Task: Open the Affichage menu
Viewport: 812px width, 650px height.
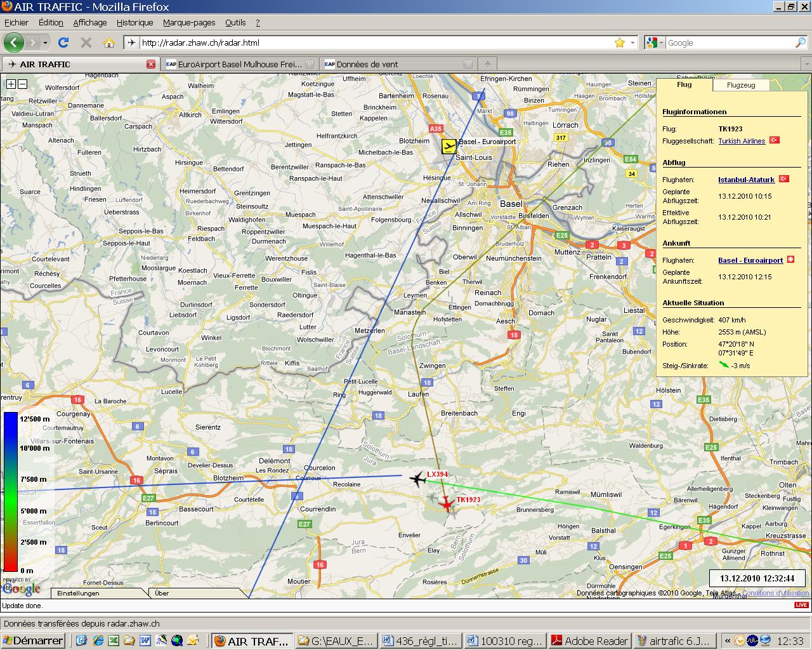Action: 90,22
